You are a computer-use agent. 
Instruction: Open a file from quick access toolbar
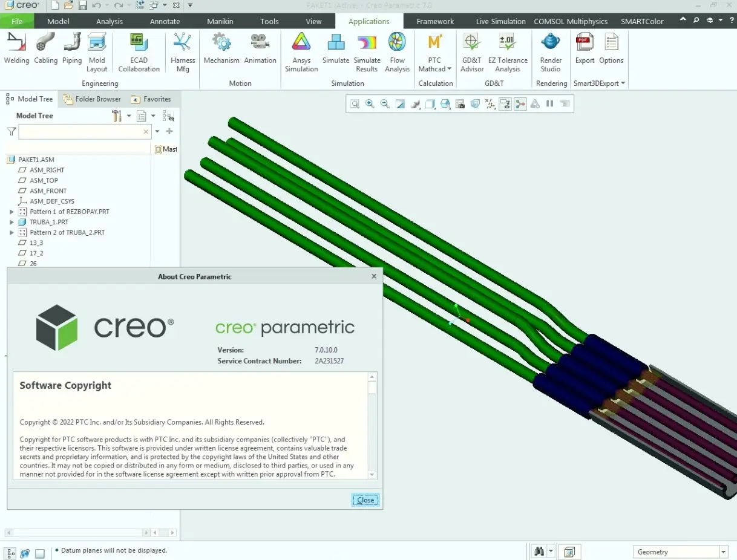click(x=69, y=5)
